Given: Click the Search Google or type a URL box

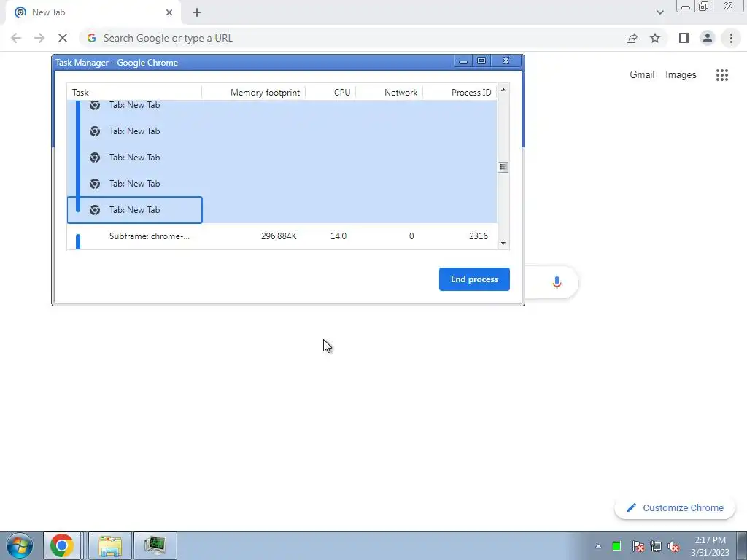Looking at the screenshot, I should tap(352, 38).
